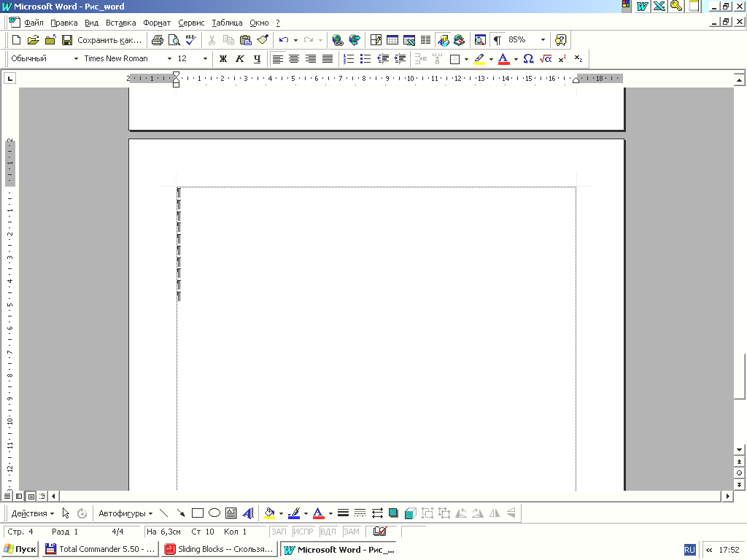Viewport: 747px width, 560px height.
Task: Click the printer icon to print
Action: [158, 40]
